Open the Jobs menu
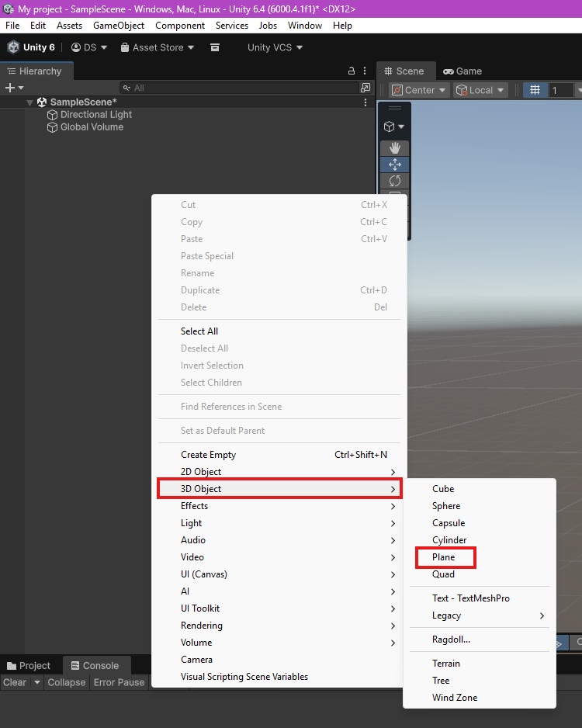The image size is (582, 728). click(x=268, y=26)
